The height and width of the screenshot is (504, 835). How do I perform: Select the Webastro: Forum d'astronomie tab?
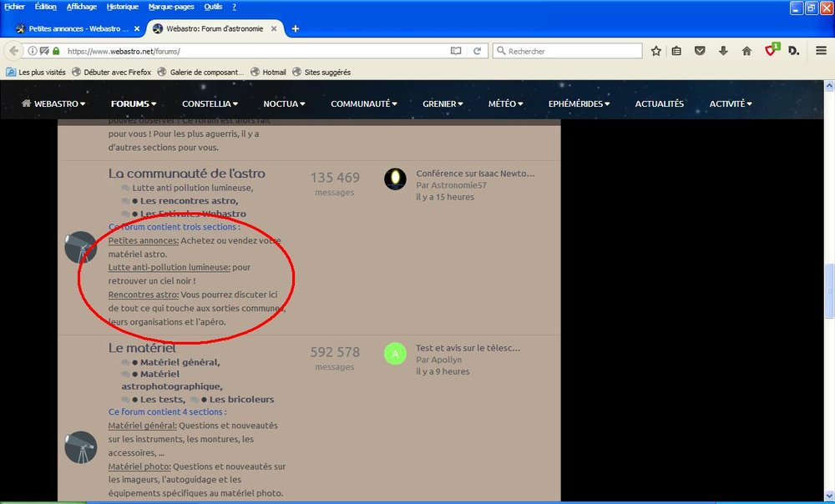[215, 28]
